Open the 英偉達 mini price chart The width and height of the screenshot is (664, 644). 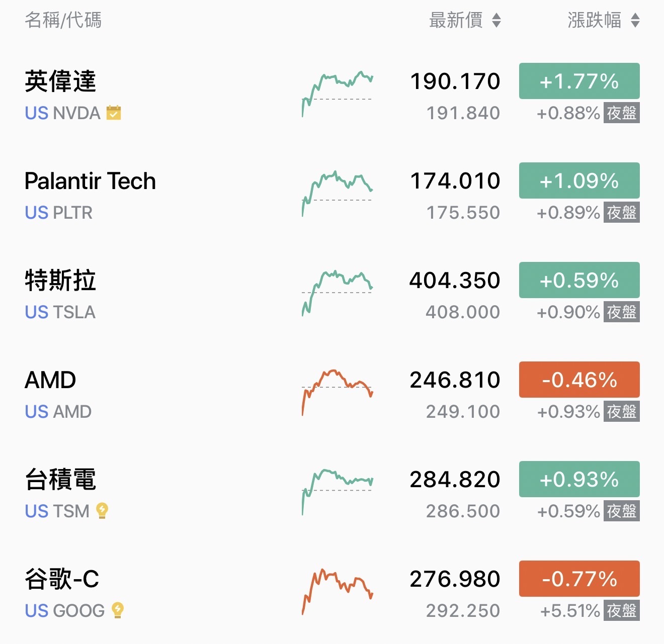pos(337,94)
